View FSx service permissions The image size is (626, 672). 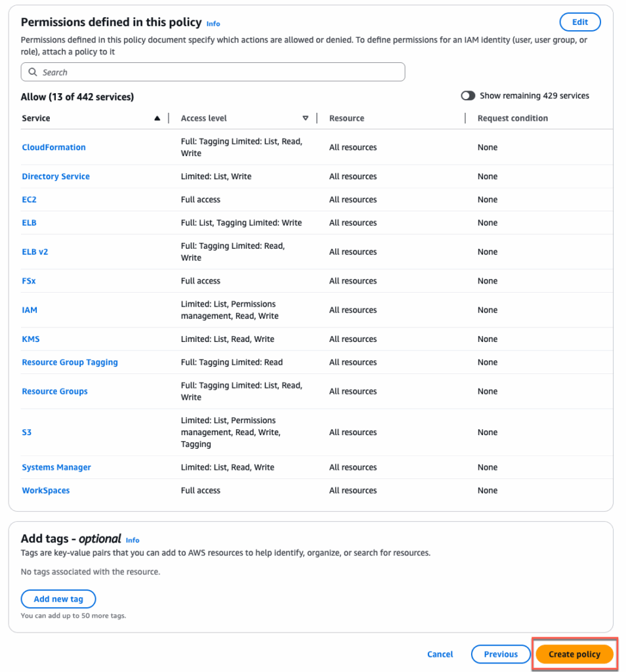29,281
